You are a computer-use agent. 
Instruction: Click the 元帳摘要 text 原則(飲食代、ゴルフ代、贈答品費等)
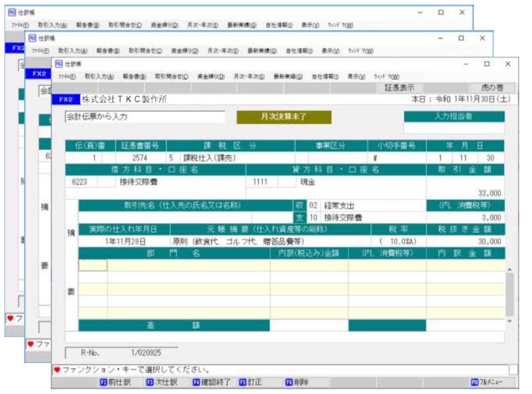click(x=238, y=242)
